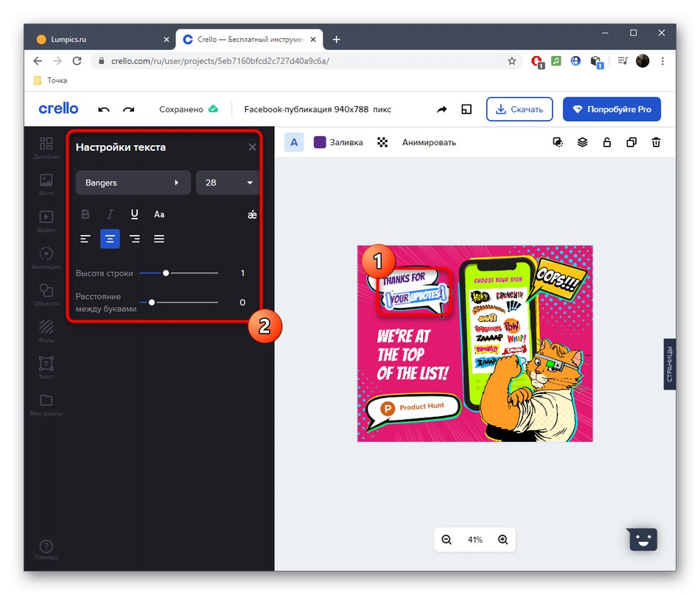
Task: Undo the last action
Action: coord(104,109)
